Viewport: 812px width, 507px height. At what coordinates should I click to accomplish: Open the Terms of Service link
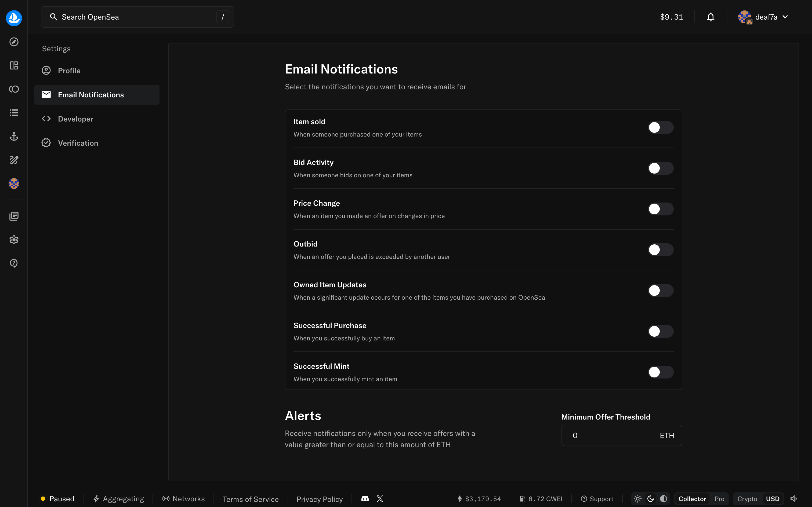[250, 499]
